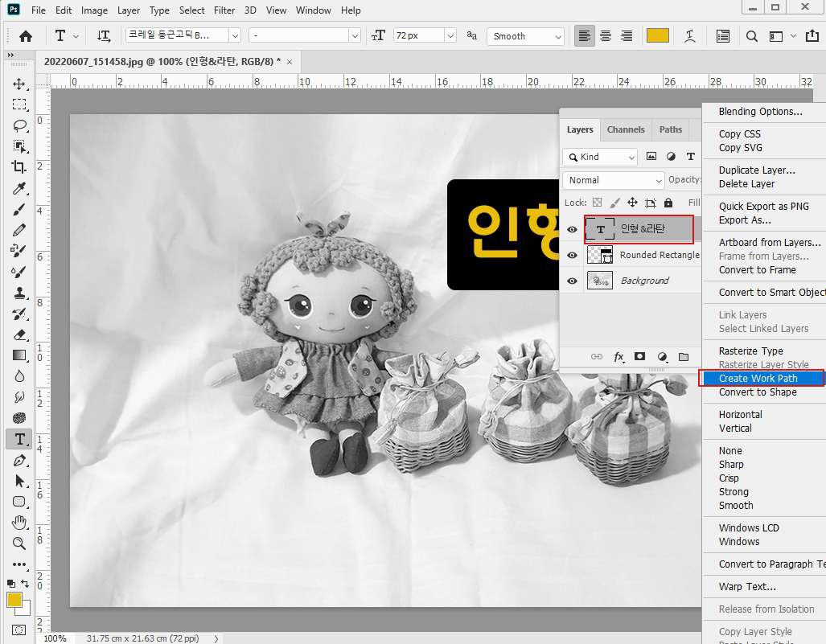The image size is (826, 644).
Task: Select the Hand tool
Action: 19,523
